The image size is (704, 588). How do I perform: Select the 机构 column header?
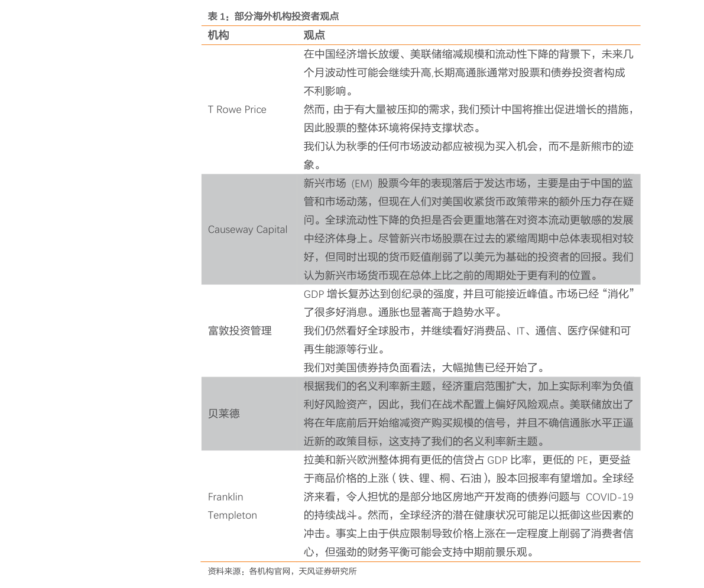tap(218, 35)
